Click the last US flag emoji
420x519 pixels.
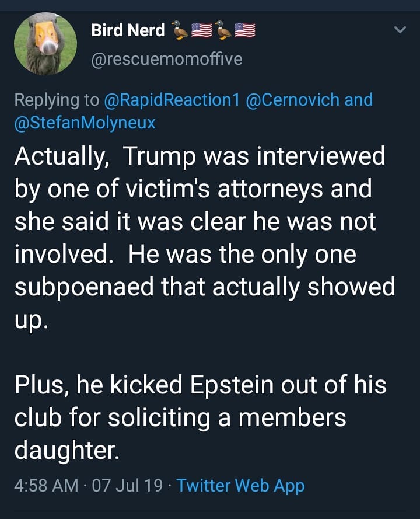245,30
